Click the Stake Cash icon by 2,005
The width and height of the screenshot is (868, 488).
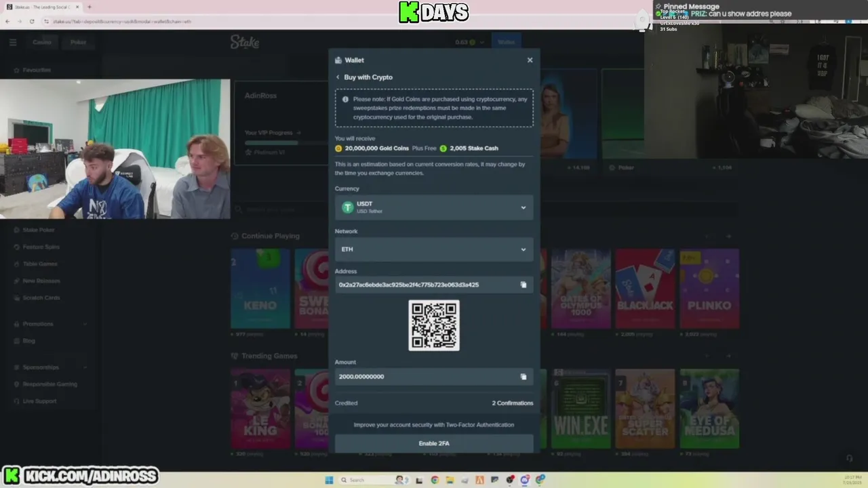coord(443,148)
